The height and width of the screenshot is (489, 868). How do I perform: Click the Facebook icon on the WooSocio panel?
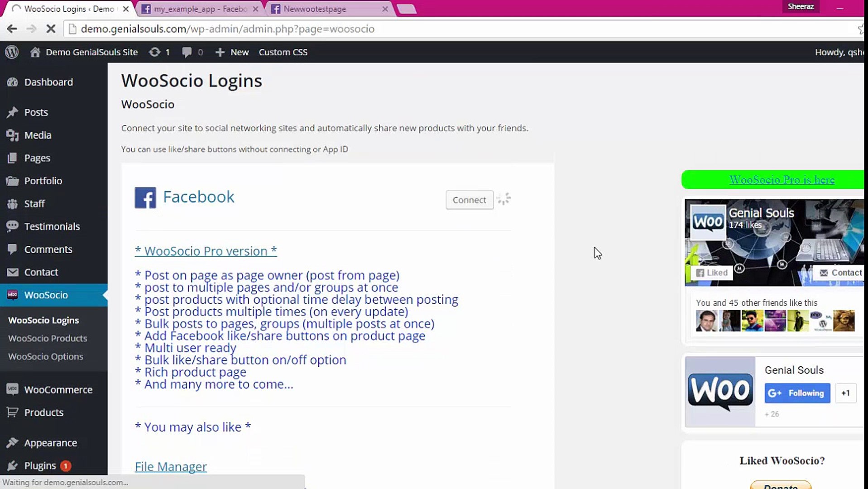(x=145, y=197)
